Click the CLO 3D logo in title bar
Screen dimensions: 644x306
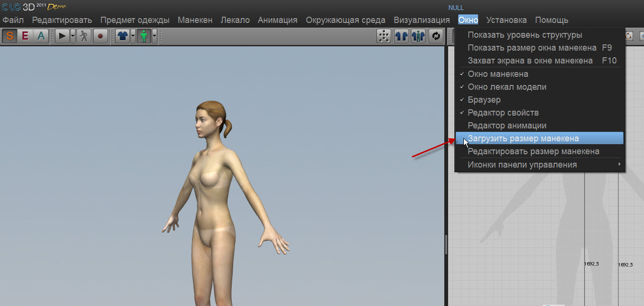tap(33, 7)
